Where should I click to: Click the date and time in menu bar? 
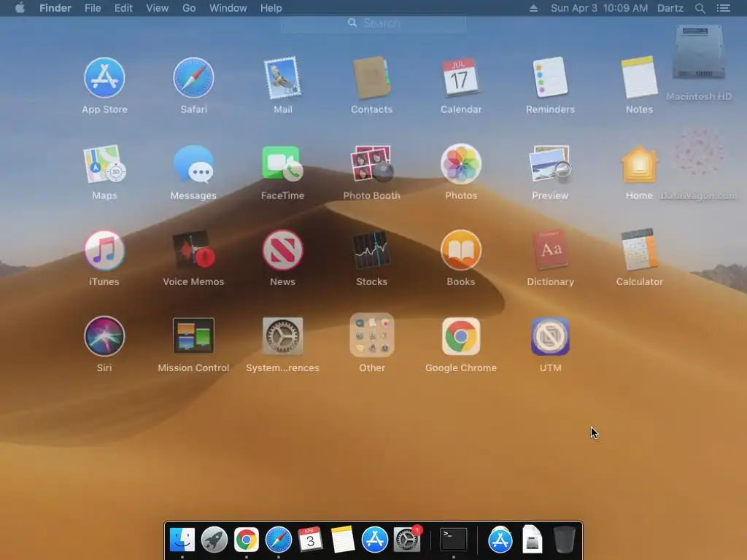pyautogui.click(x=600, y=8)
